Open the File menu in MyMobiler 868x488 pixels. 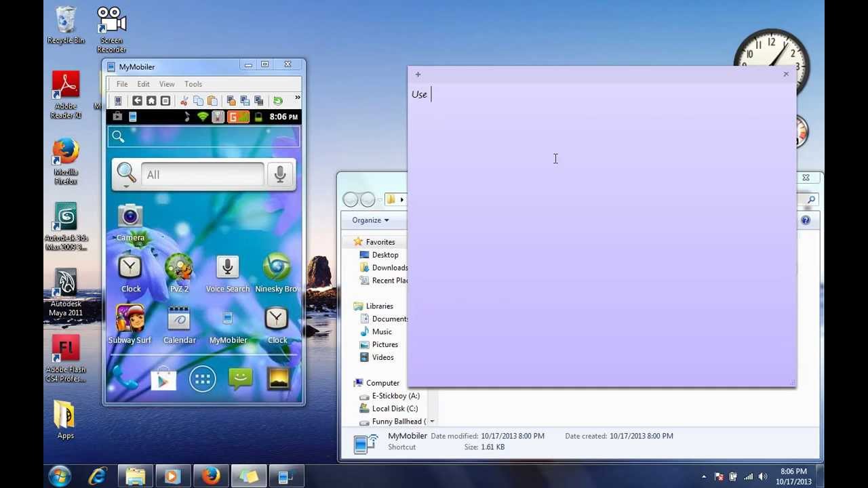pyautogui.click(x=122, y=84)
